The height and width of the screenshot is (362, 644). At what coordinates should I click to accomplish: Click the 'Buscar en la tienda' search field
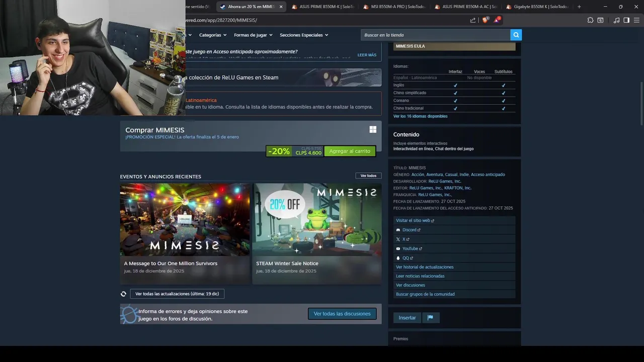coord(435,35)
